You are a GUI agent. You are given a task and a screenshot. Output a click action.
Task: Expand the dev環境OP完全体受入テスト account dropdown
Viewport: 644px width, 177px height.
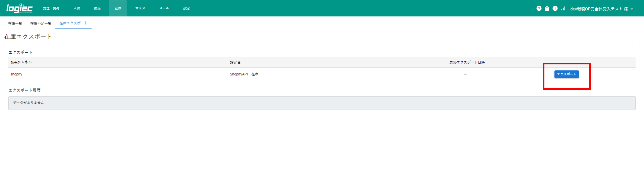pyautogui.click(x=602, y=9)
